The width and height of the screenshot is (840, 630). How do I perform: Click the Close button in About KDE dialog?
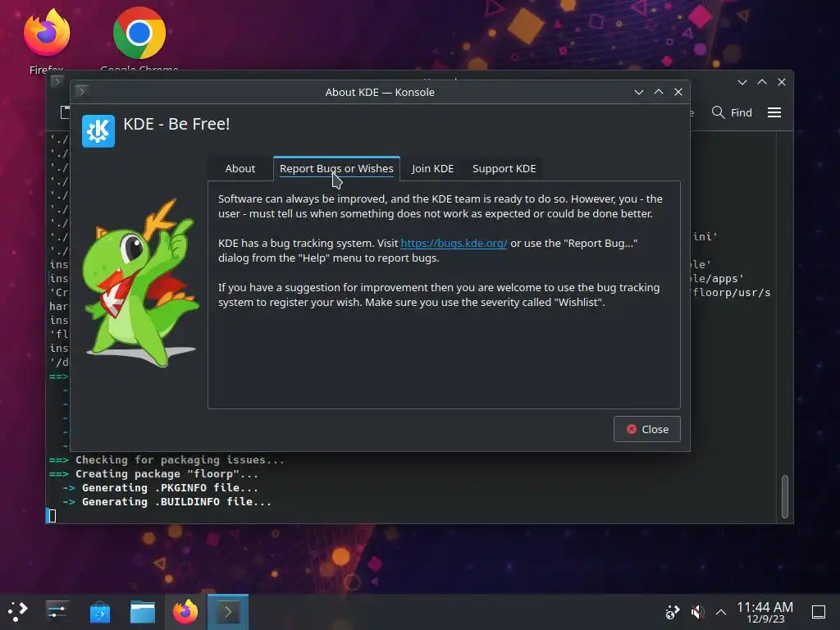[x=646, y=429]
